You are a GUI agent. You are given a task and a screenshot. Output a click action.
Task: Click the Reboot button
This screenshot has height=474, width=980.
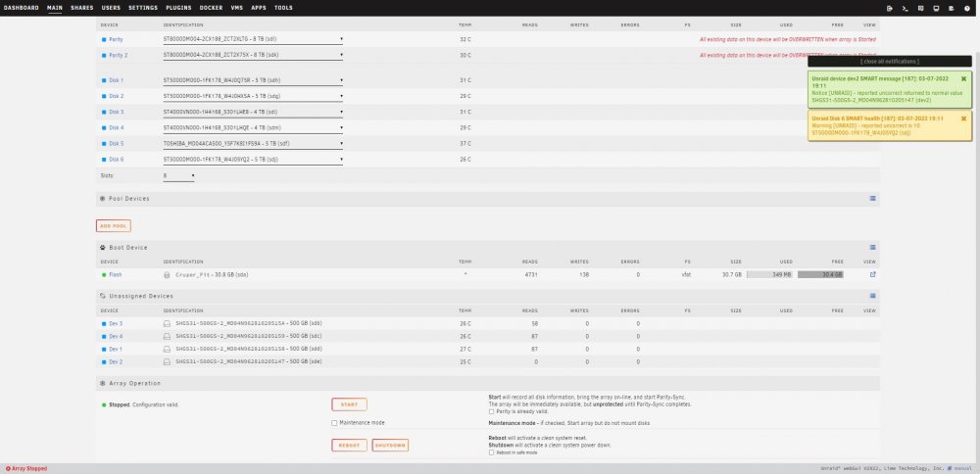point(350,446)
